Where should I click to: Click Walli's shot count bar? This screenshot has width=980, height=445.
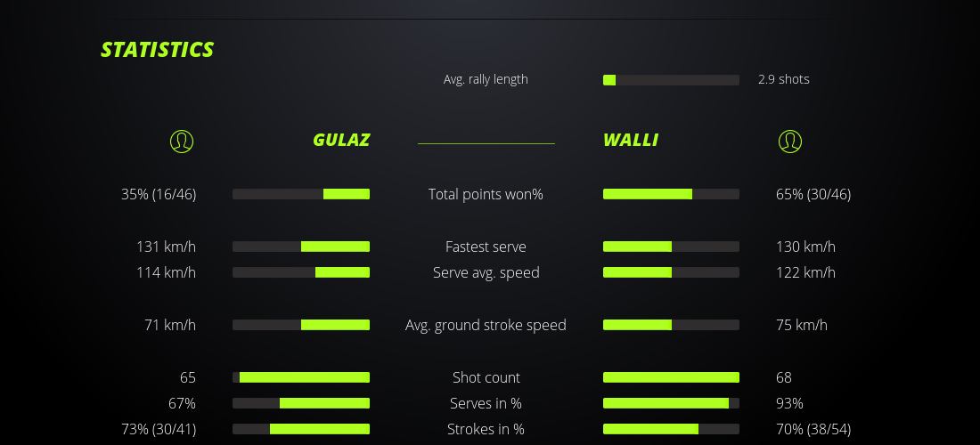pyautogui.click(x=671, y=377)
